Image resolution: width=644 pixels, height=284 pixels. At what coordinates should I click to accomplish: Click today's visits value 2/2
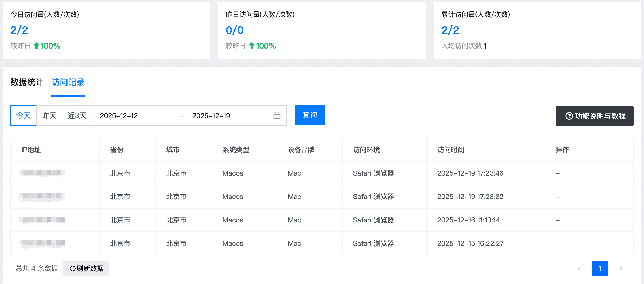[x=19, y=30]
